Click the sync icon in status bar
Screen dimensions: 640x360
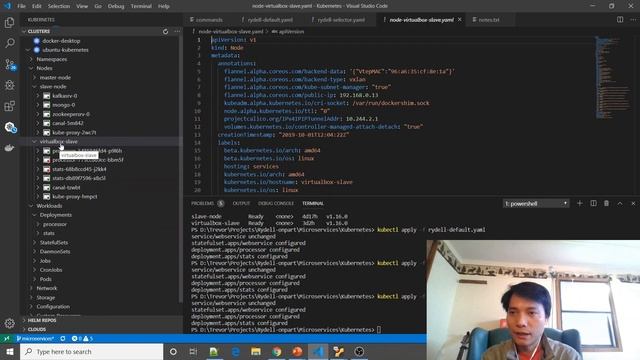62,338
